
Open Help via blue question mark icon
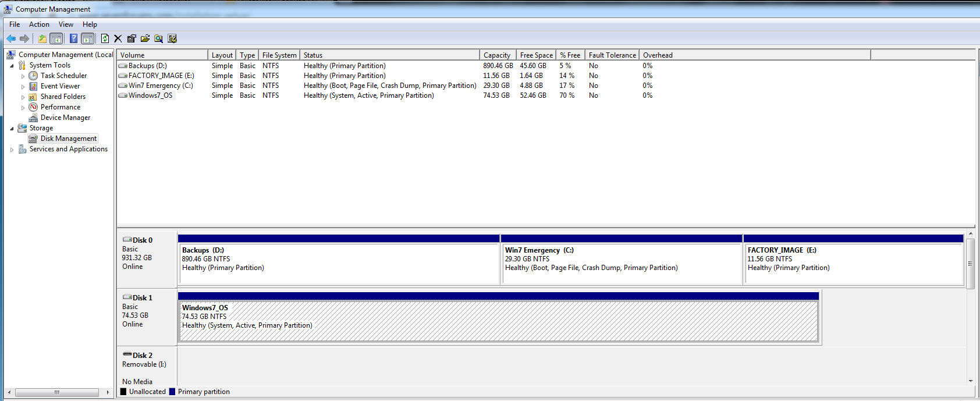(x=73, y=38)
